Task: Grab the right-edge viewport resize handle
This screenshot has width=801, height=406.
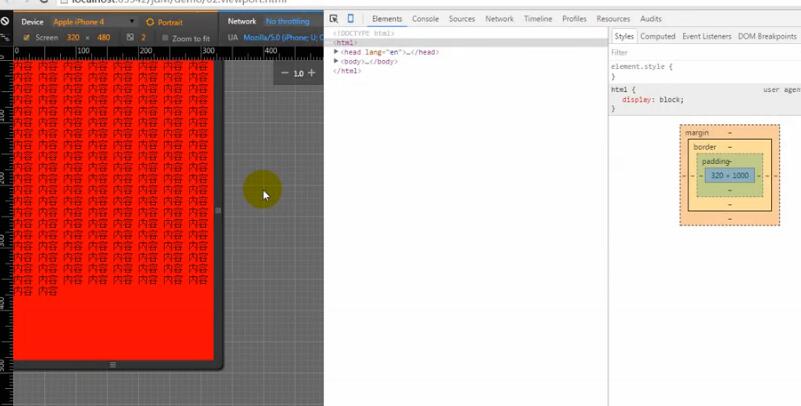Action: click(218, 210)
